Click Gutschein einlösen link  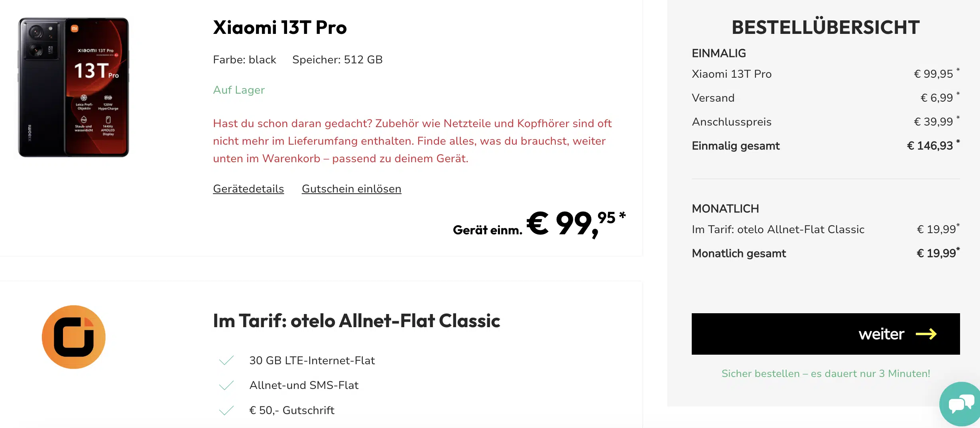351,189
